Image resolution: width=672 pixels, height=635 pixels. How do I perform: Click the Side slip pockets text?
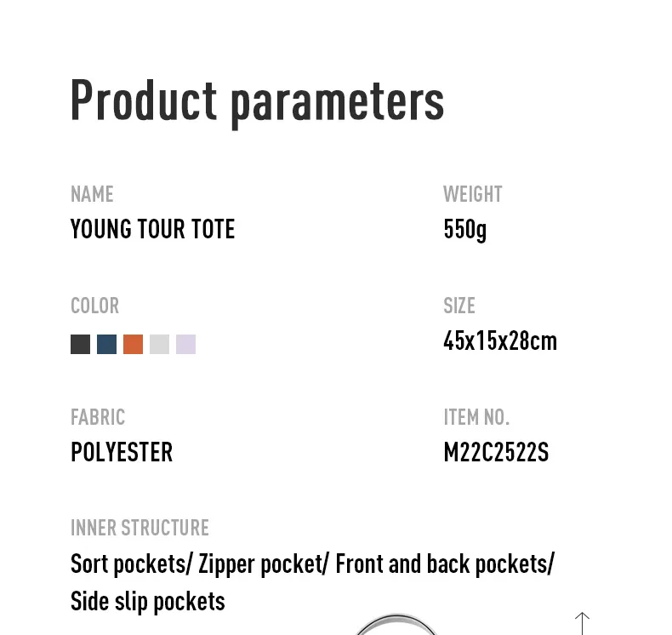(148, 602)
